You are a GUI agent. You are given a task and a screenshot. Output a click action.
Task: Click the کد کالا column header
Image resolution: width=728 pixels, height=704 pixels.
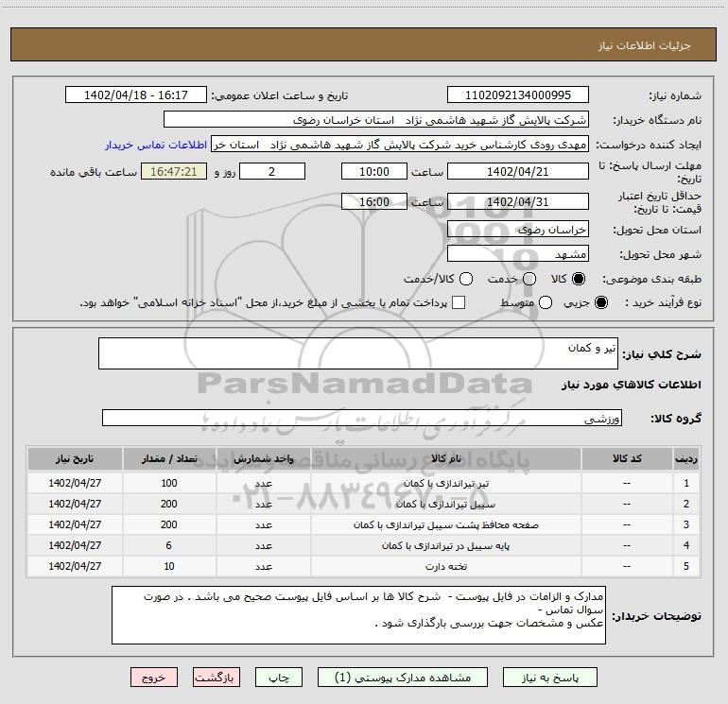(x=627, y=459)
